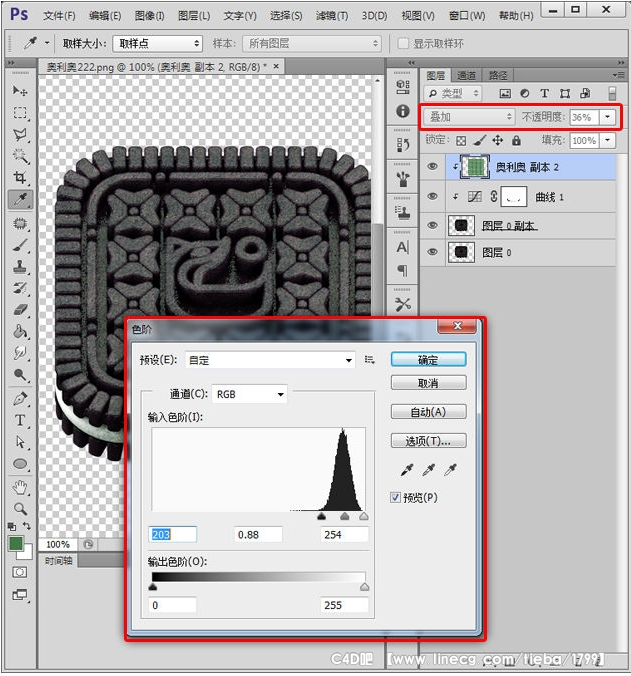Filter layers by pixel layer type

point(505,94)
